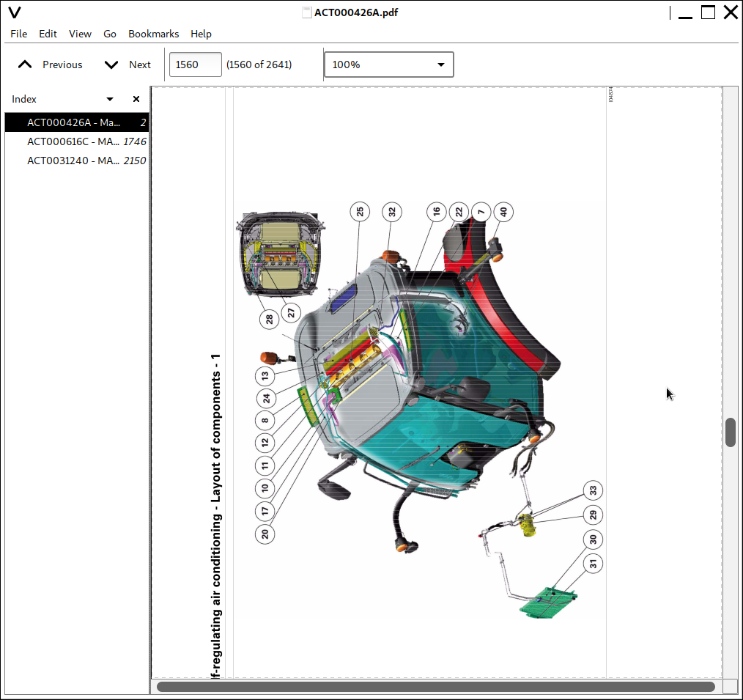Open the File menu
This screenshot has height=700, width=743.
coord(18,34)
